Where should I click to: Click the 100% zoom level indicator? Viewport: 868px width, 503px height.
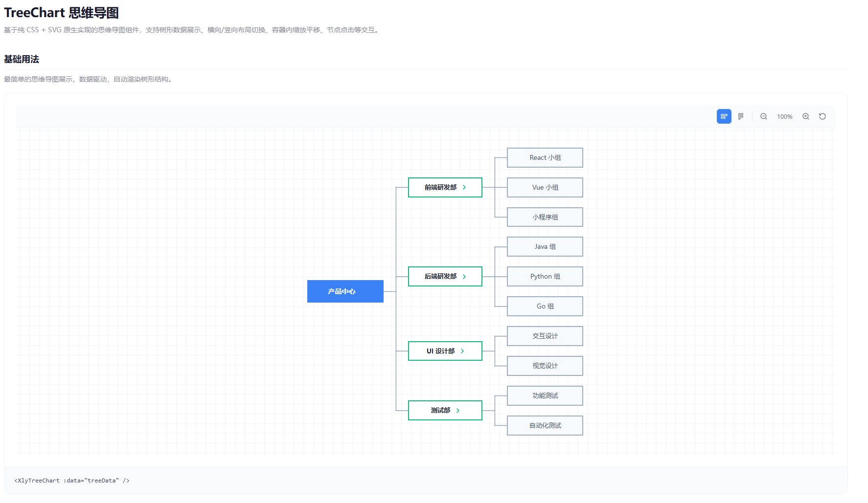point(784,116)
